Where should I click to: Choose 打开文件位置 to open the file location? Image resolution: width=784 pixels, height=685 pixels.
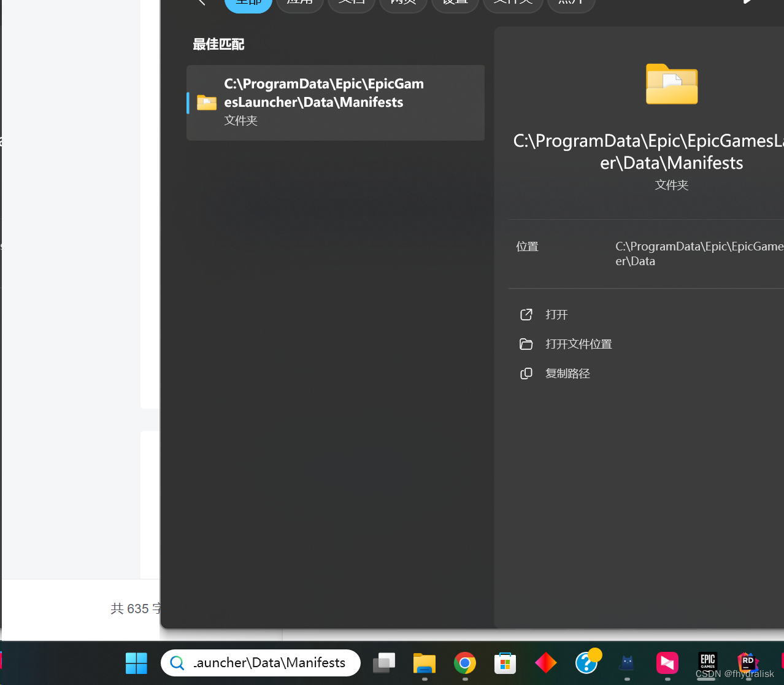click(578, 344)
